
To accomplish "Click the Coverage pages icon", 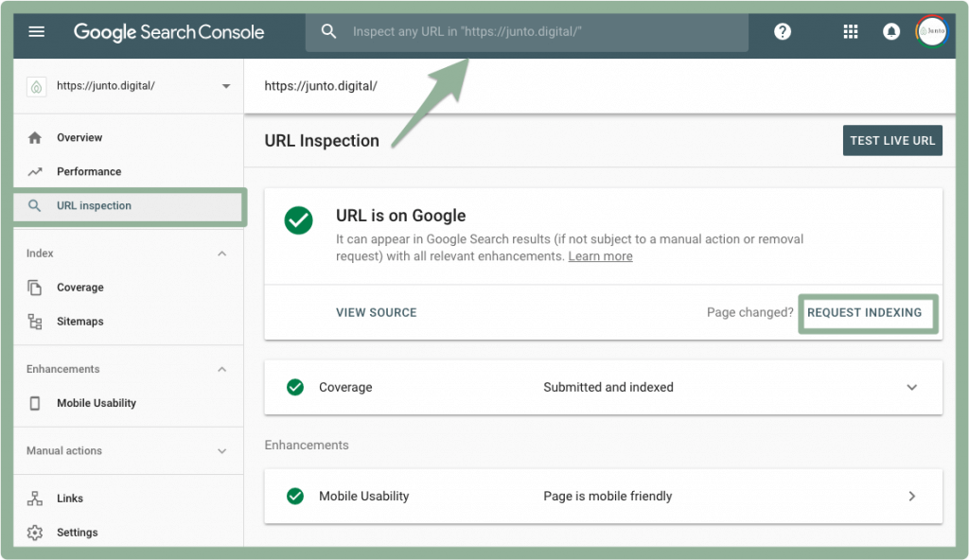I will [x=35, y=288].
